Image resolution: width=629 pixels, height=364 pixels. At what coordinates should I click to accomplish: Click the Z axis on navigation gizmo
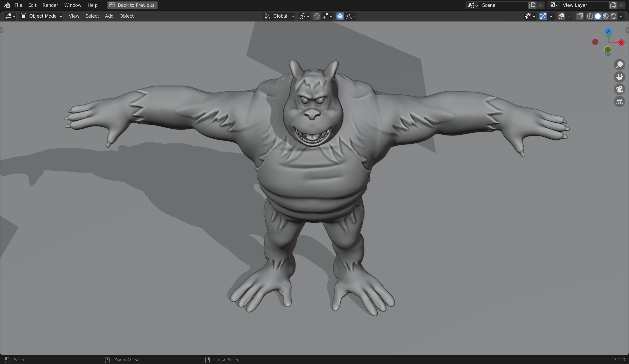[x=608, y=32]
